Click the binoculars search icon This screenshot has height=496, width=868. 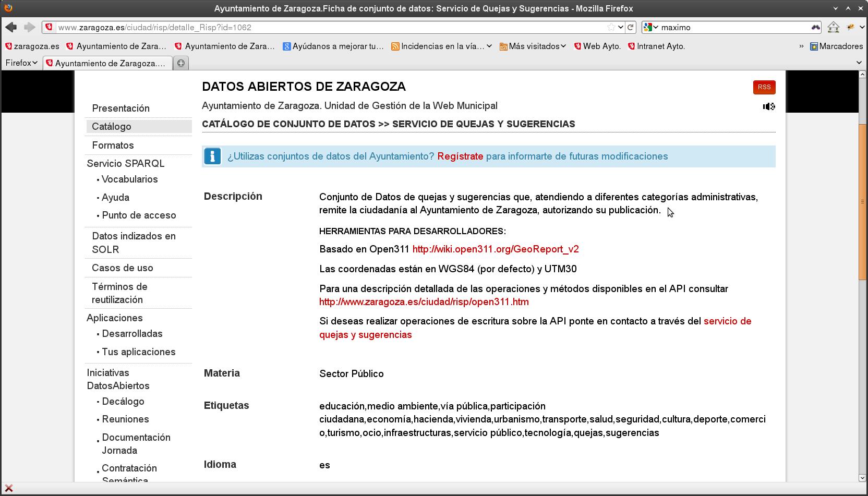point(815,27)
